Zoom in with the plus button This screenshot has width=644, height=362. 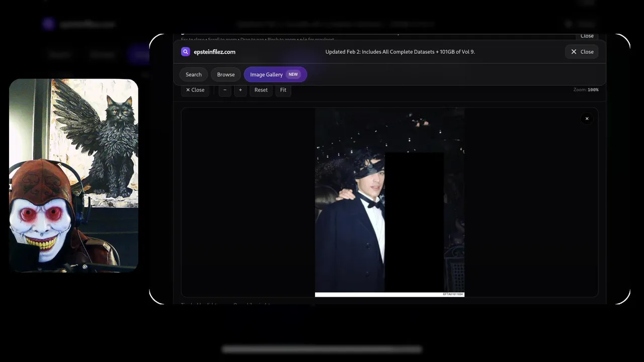240,90
